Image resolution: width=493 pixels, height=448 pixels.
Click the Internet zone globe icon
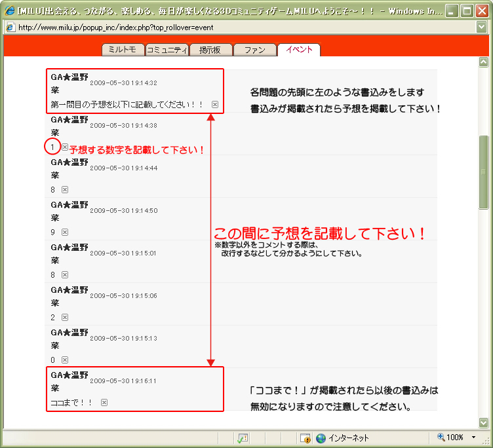[x=321, y=438]
